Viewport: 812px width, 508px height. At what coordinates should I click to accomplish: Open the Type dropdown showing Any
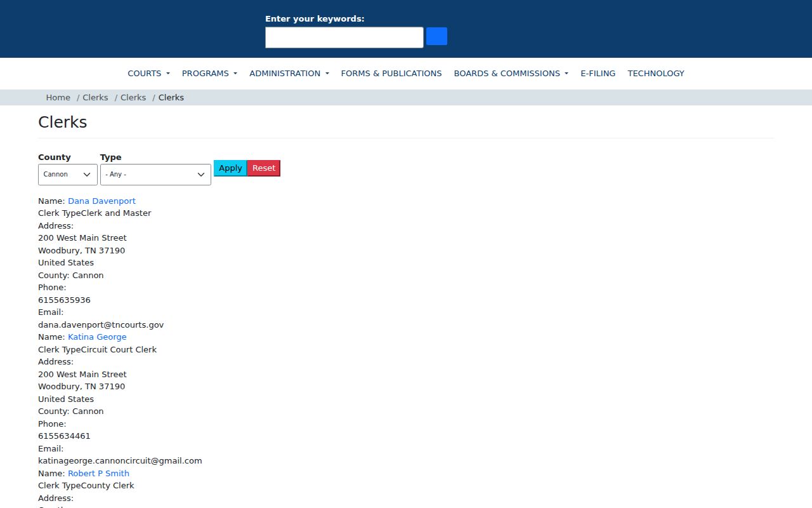[x=155, y=174]
